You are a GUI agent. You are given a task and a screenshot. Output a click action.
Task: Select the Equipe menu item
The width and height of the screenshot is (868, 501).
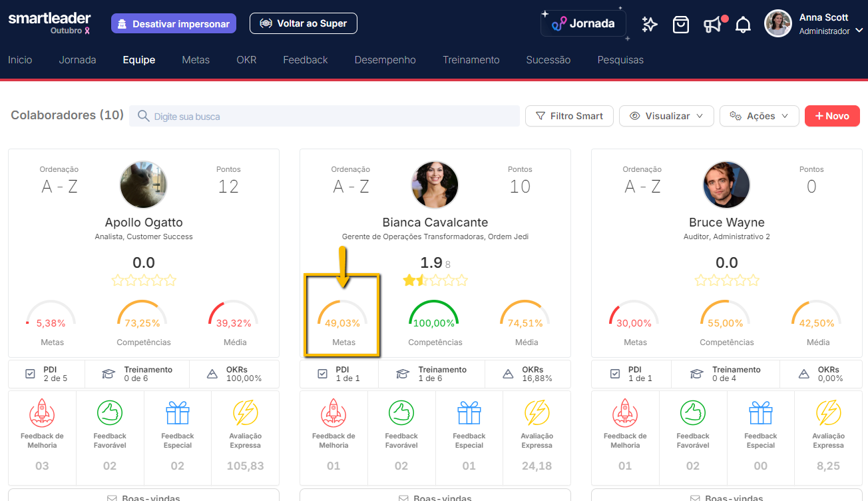(x=139, y=60)
